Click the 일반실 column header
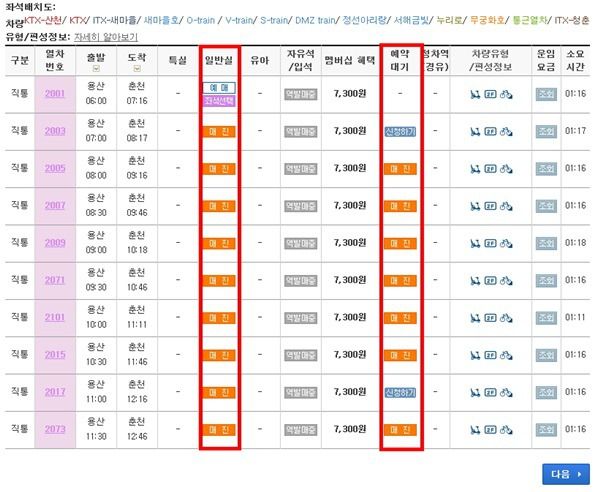Viewport: 600px width, 492px height. (218, 60)
